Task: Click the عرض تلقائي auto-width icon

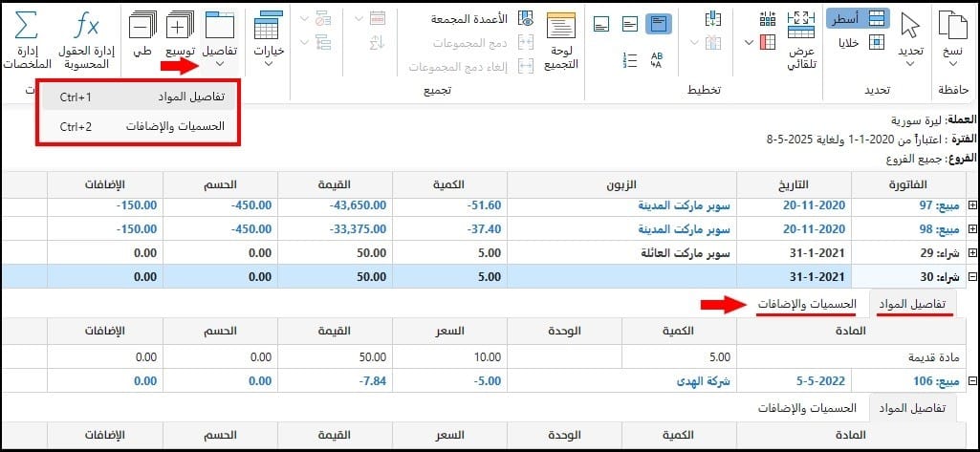Action: point(800,25)
